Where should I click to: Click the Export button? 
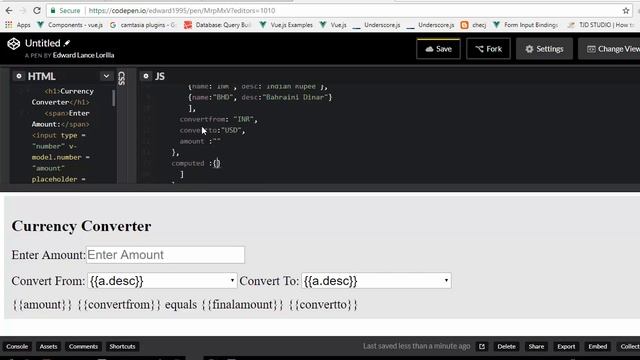[x=566, y=347]
